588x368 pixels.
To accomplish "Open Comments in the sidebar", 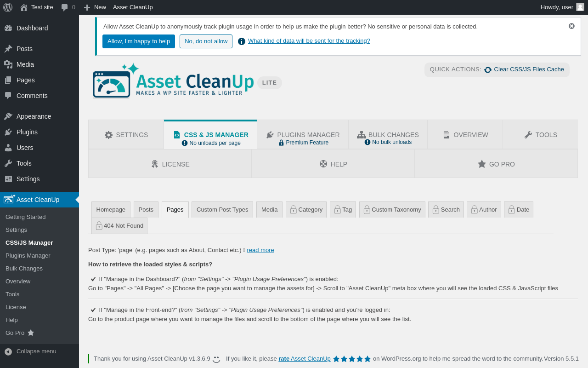I will (x=40, y=96).
